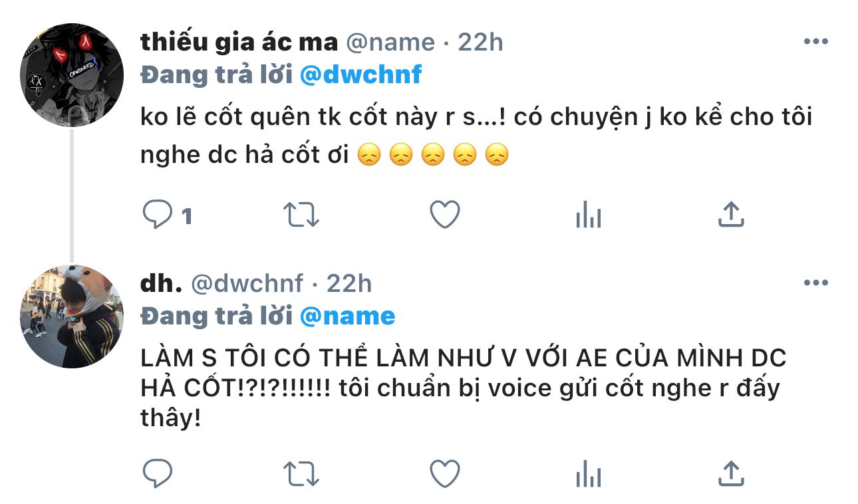
Task: Open more options for thiếu gia ác ma's tweet
Action: click(815, 42)
